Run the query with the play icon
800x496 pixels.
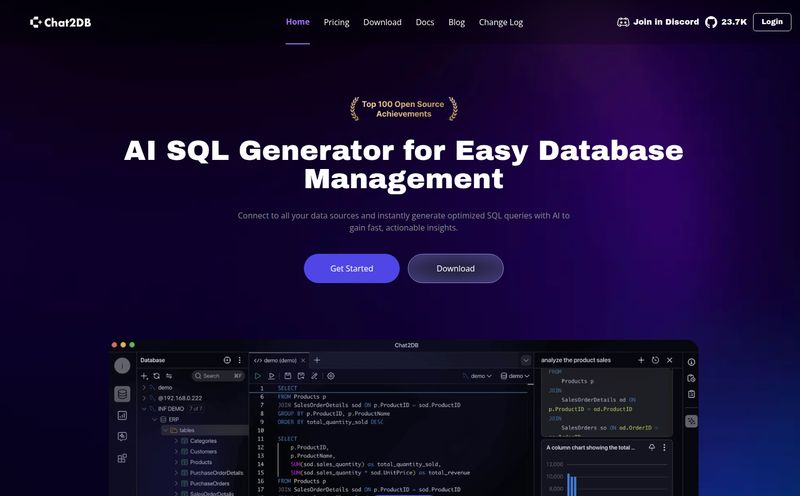point(258,376)
